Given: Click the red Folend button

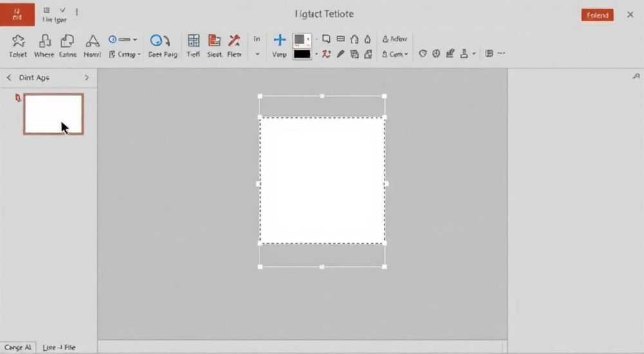Looking at the screenshot, I should [598, 15].
